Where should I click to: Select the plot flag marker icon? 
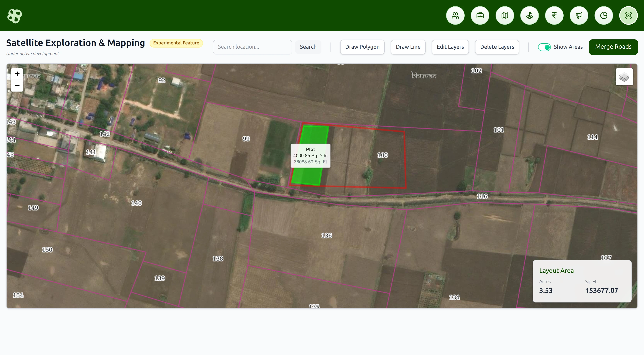click(x=529, y=15)
